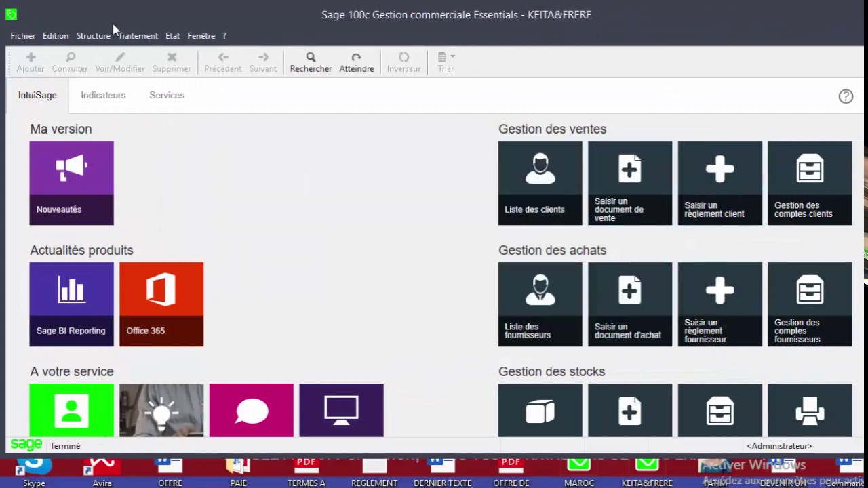
Task: Click the Inverseur toolbar button
Action: tap(404, 62)
